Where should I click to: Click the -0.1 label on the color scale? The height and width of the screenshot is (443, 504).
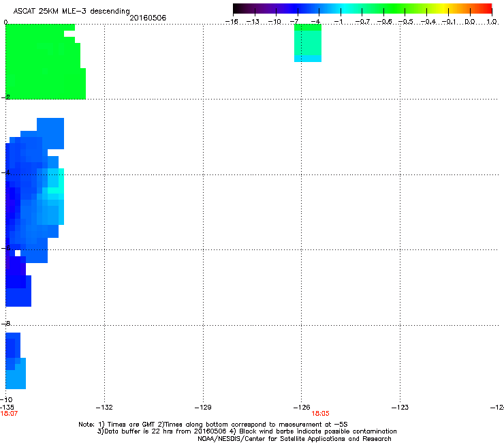tap(449, 22)
